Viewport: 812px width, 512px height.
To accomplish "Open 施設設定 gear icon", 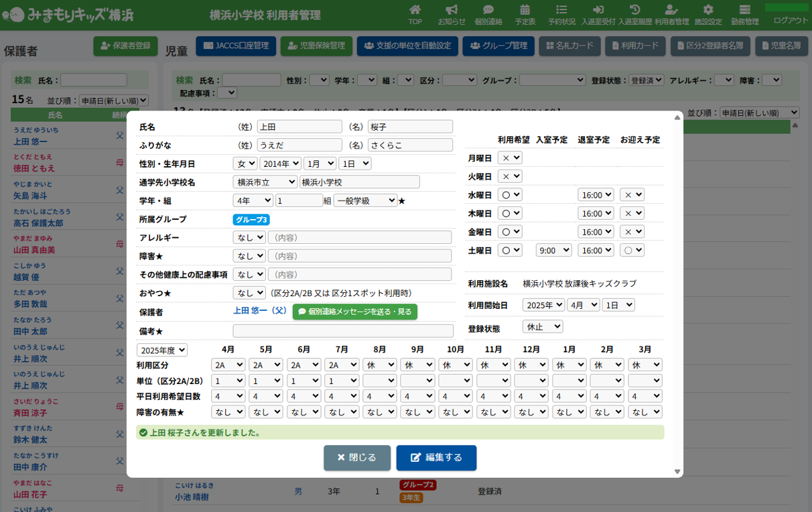I will (708, 10).
